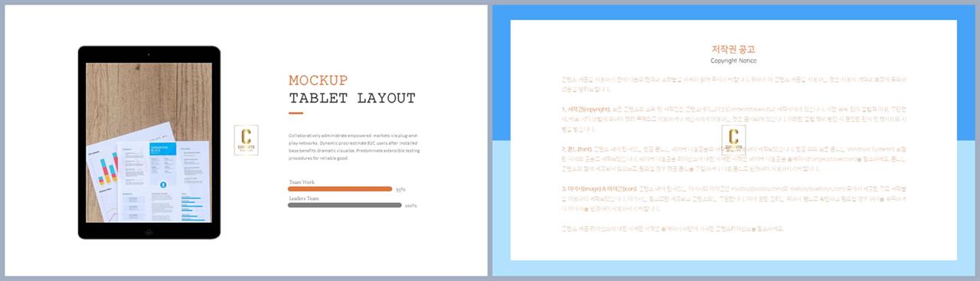Click the 'TABLET LAYOUT' title text
Image resolution: width=980 pixels, height=281 pixels.
[352, 98]
